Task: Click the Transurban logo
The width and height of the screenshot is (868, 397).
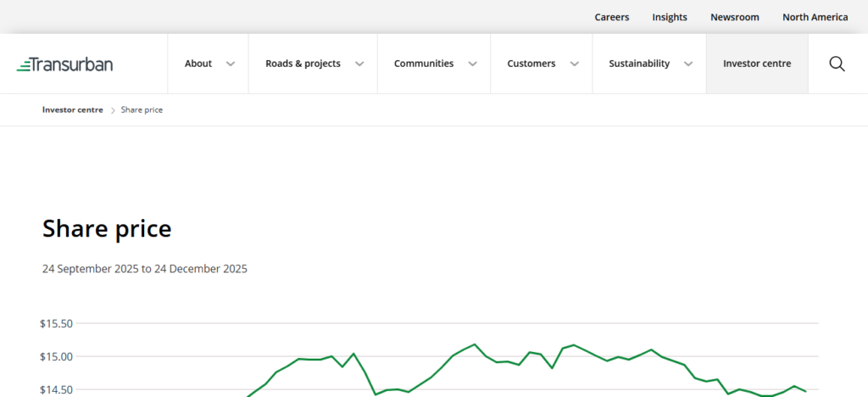Action: coord(64,64)
